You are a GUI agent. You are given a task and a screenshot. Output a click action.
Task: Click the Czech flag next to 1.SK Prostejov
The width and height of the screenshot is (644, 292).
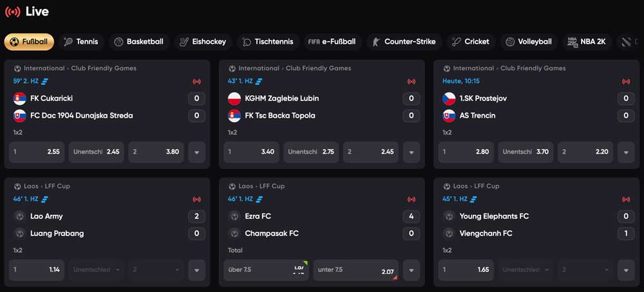pyautogui.click(x=449, y=98)
